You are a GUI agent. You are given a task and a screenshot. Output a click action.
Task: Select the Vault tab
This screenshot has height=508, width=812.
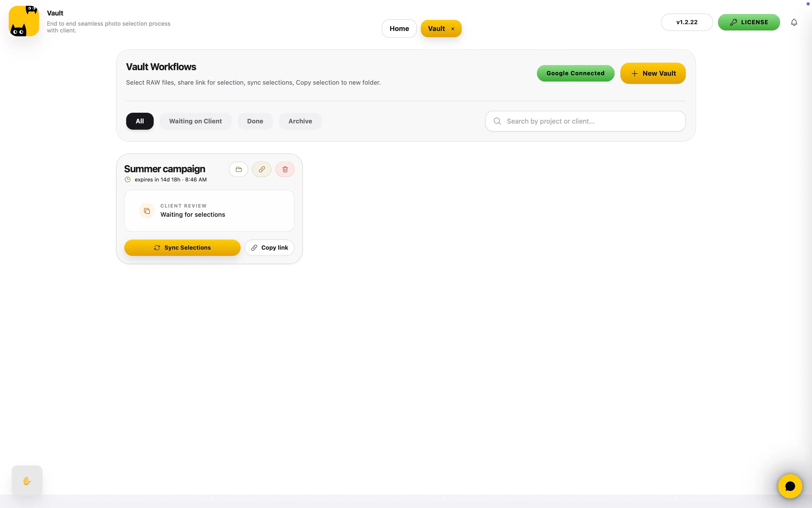[x=437, y=29]
